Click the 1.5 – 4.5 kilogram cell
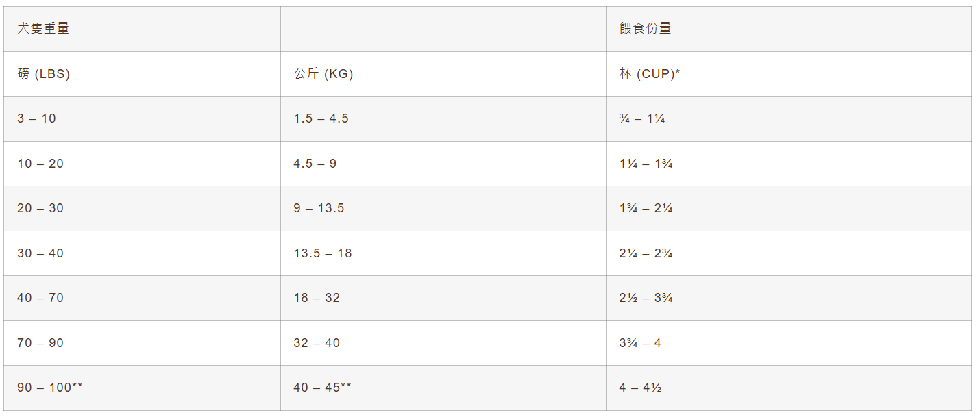The width and height of the screenshot is (980, 417). coord(321,118)
